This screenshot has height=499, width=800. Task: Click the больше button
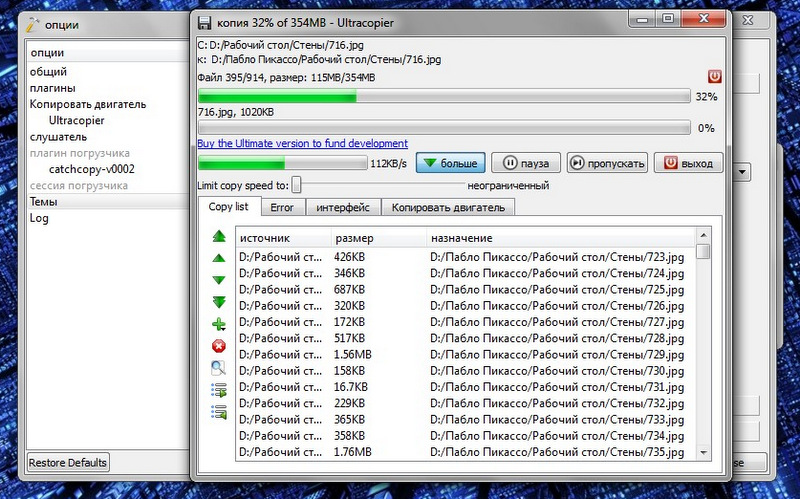click(x=450, y=163)
